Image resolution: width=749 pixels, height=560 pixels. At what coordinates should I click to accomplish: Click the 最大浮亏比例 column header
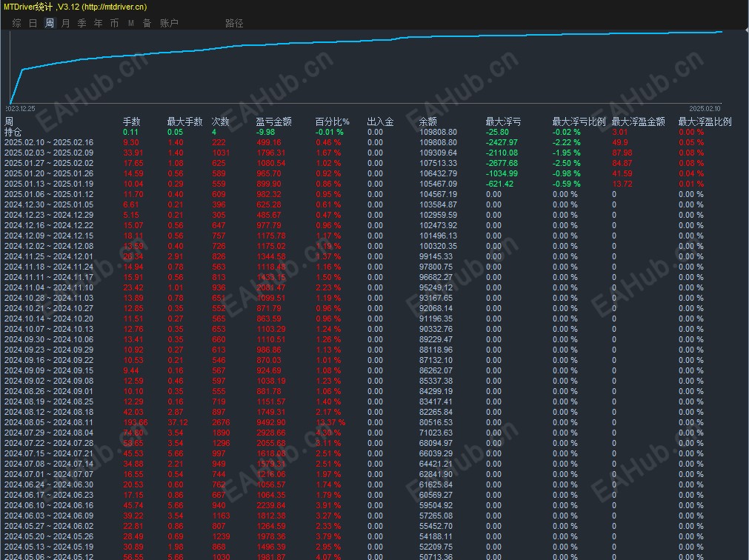579,121
